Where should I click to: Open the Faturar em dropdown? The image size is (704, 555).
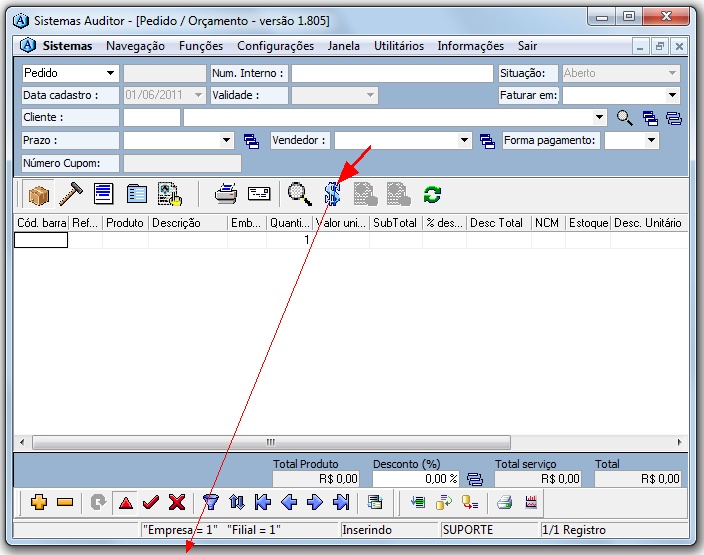coord(672,95)
